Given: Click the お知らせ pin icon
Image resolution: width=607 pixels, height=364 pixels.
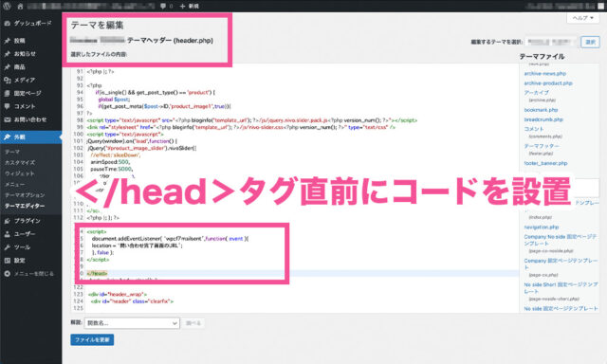Looking at the screenshot, I should pos(7,54).
